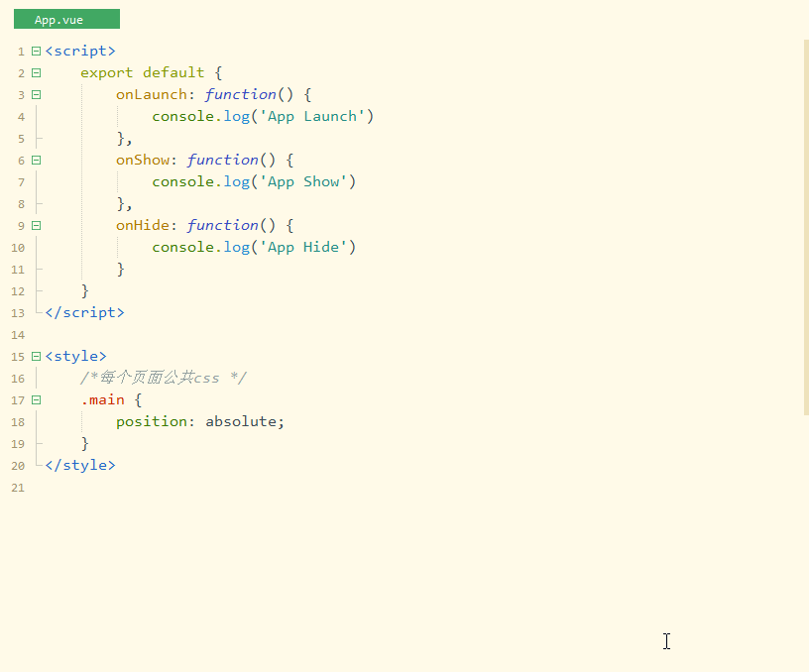Collapse the <script> block at line 1
Viewport: 809px width, 672px height.
pos(37,51)
